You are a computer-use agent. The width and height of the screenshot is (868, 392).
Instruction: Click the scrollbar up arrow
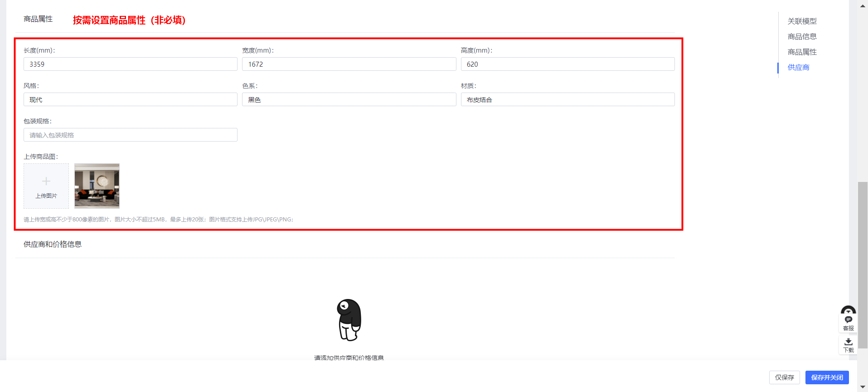pos(863,6)
